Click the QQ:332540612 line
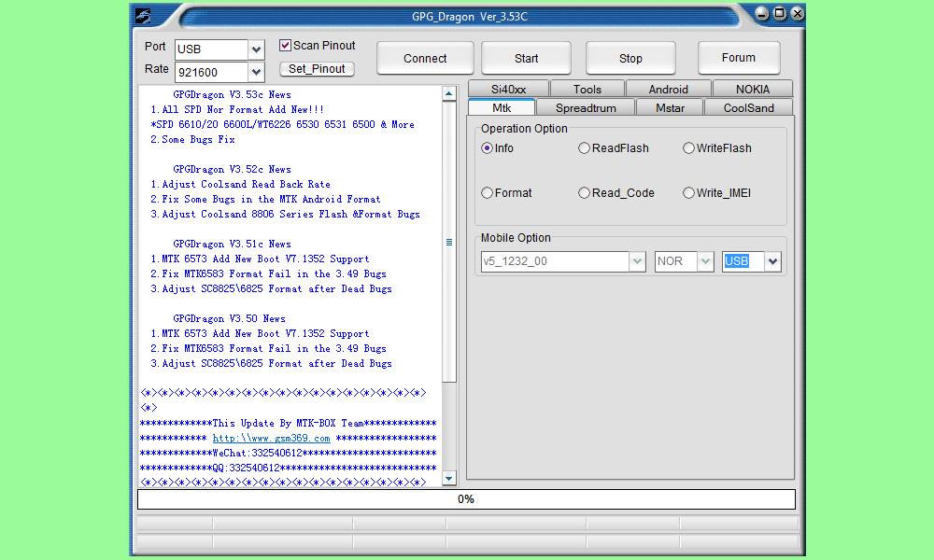934x560 pixels. [289, 468]
